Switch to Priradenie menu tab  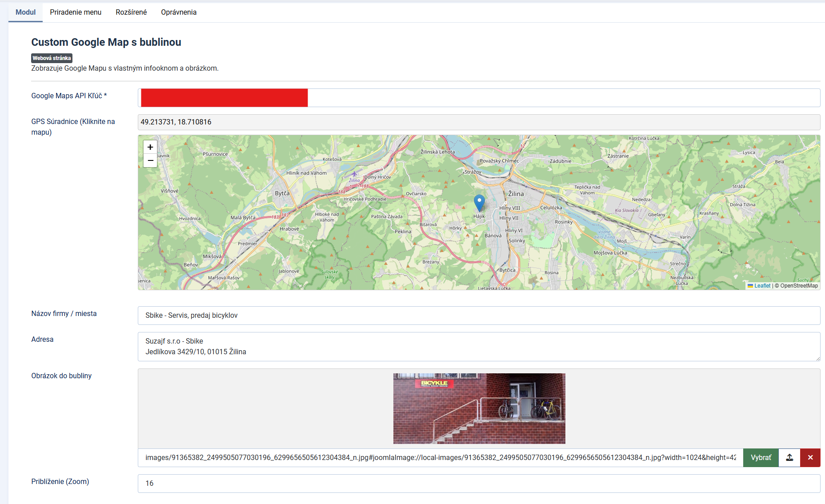76,12
